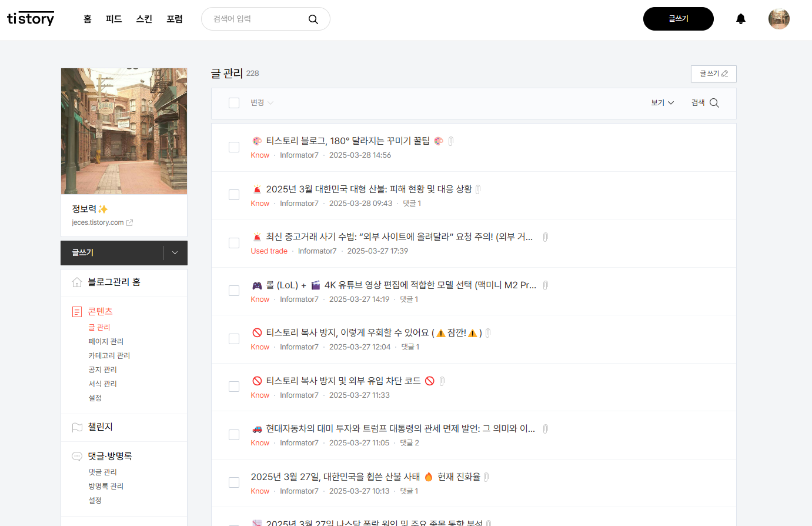Open 댓글 관리 in sidebar
Image resolution: width=812 pixels, height=526 pixels.
103,472
